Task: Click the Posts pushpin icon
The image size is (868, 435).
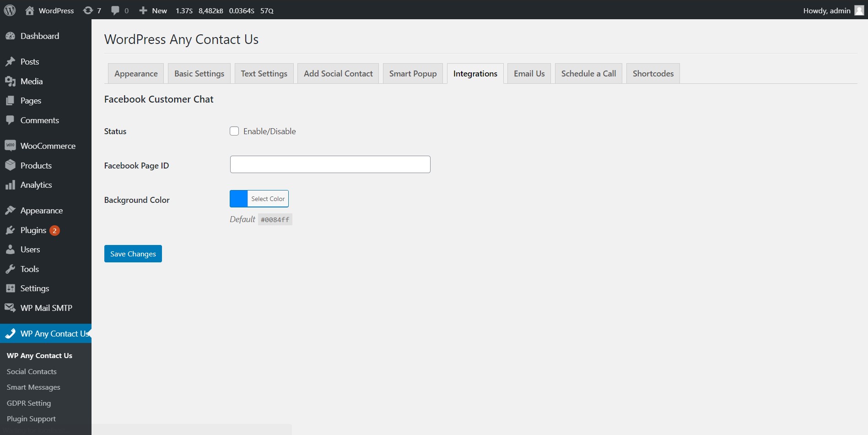Action: click(10, 62)
